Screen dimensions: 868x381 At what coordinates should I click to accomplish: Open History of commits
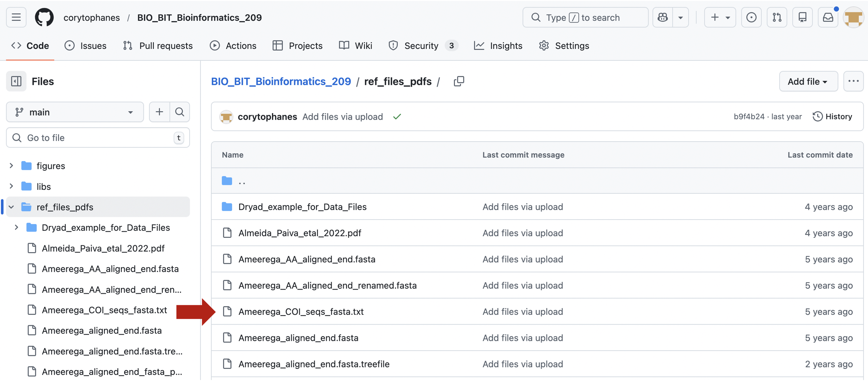point(832,117)
